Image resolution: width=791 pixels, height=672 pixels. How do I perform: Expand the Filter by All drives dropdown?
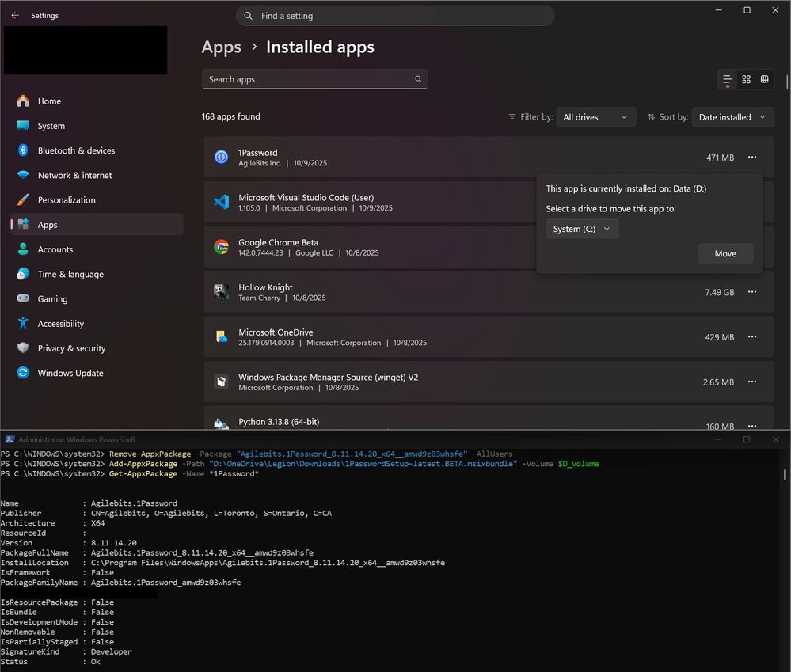(x=595, y=117)
